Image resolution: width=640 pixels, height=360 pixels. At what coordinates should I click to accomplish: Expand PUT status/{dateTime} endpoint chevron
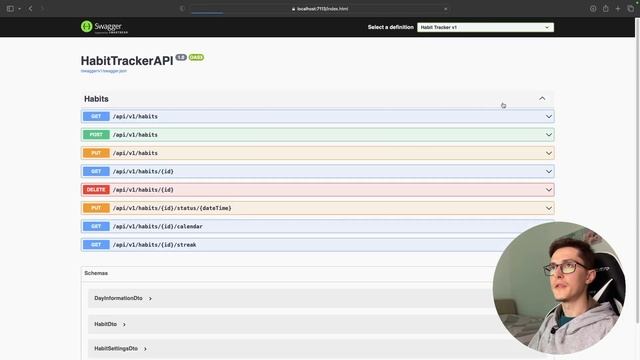[x=549, y=208]
